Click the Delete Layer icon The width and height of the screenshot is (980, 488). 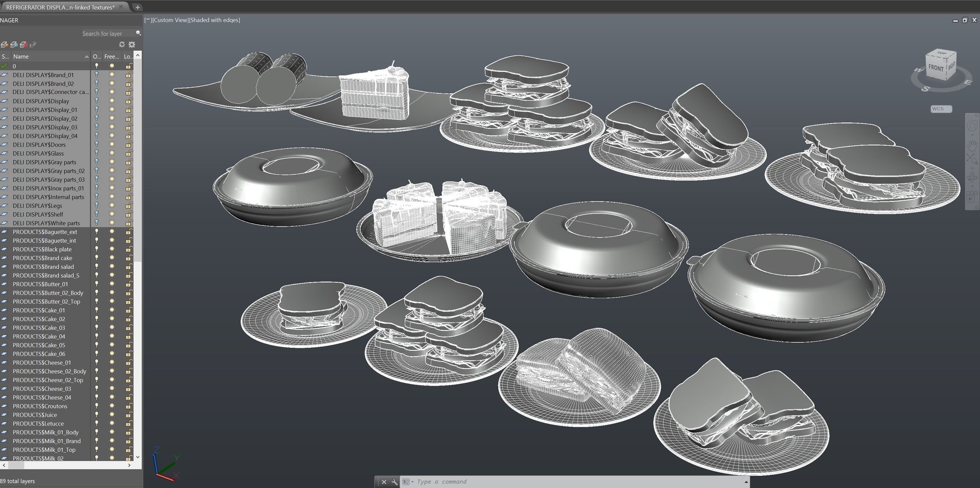(x=23, y=45)
